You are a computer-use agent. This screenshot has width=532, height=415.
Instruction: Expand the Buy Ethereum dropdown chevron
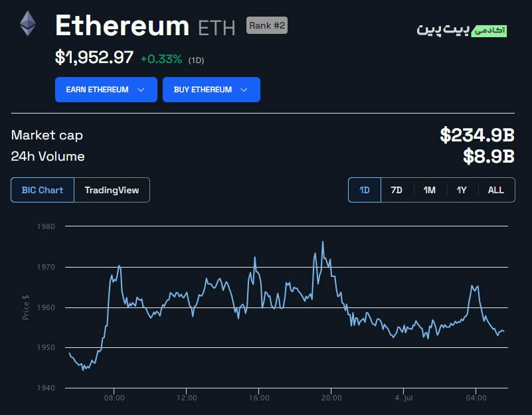click(x=244, y=90)
